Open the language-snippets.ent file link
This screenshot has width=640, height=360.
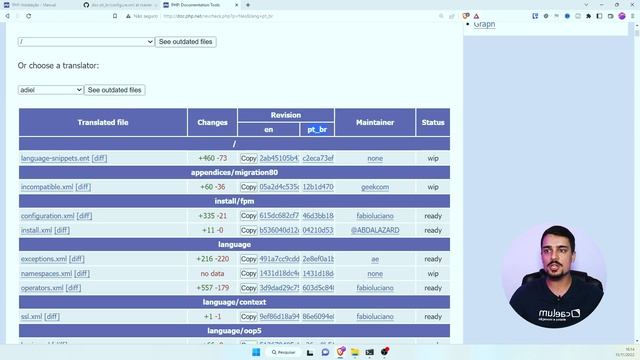[x=55, y=158]
